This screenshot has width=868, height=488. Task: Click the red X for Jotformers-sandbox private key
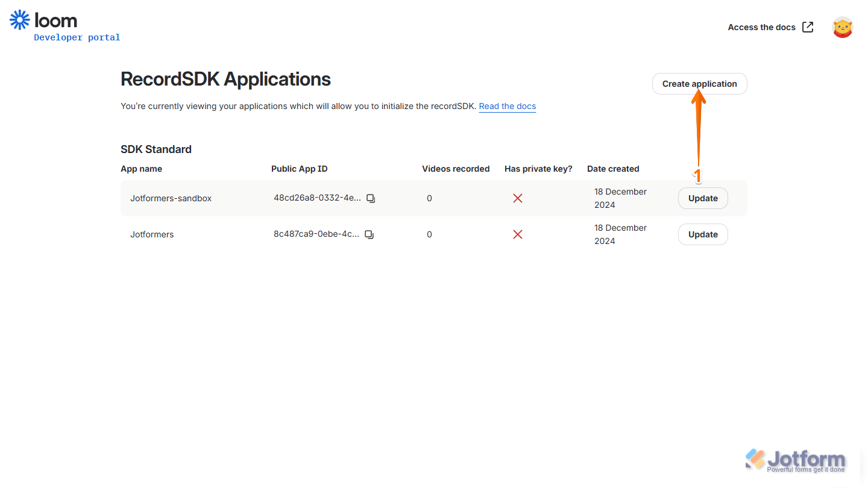point(517,198)
